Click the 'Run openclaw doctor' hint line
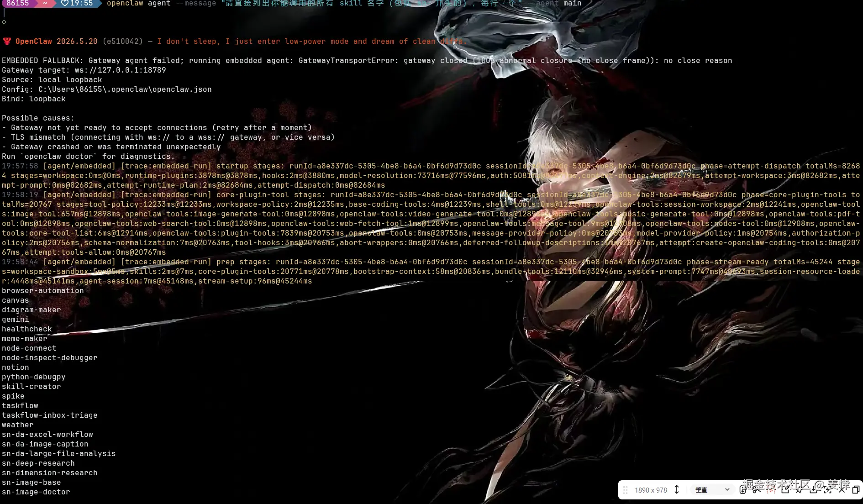Screen dimensions: 863x504 [89, 157]
